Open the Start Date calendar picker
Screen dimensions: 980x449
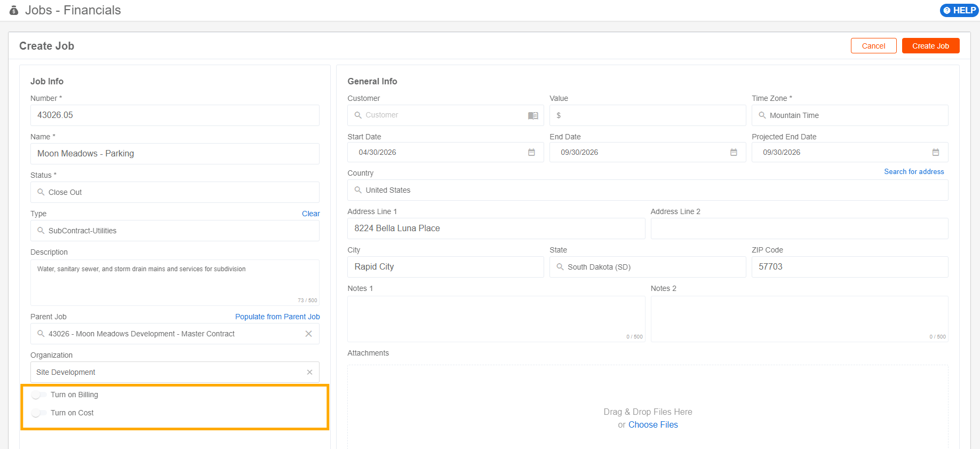tap(531, 152)
